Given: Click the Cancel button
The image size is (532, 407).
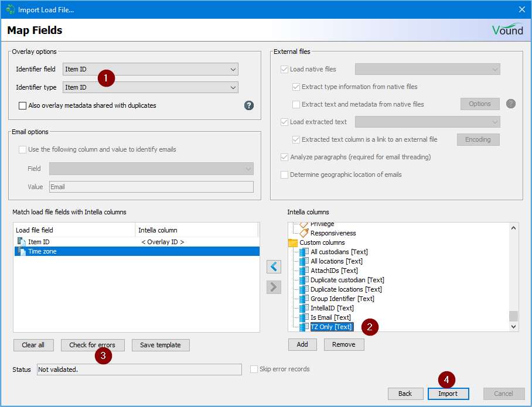Looking at the screenshot, I should 504,394.
